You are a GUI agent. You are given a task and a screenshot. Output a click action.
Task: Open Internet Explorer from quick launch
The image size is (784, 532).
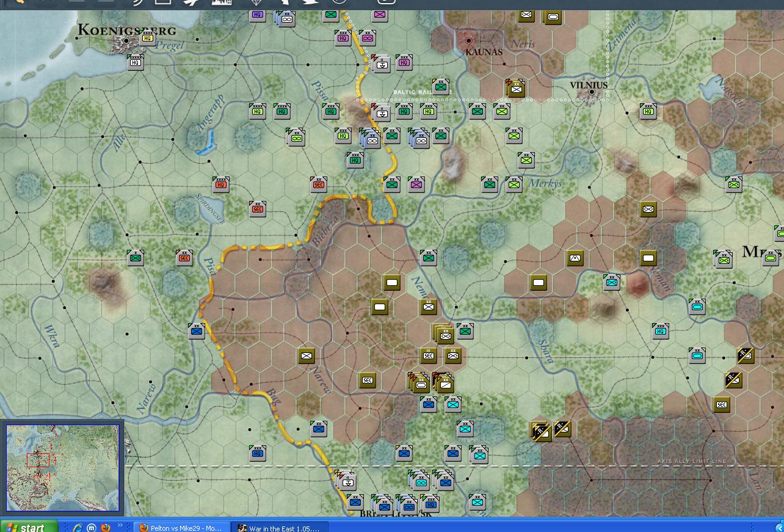point(78,527)
